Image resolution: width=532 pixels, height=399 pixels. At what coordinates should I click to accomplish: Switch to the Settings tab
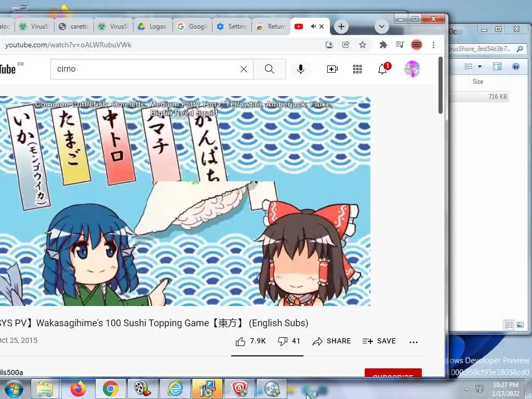click(x=232, y=26)
